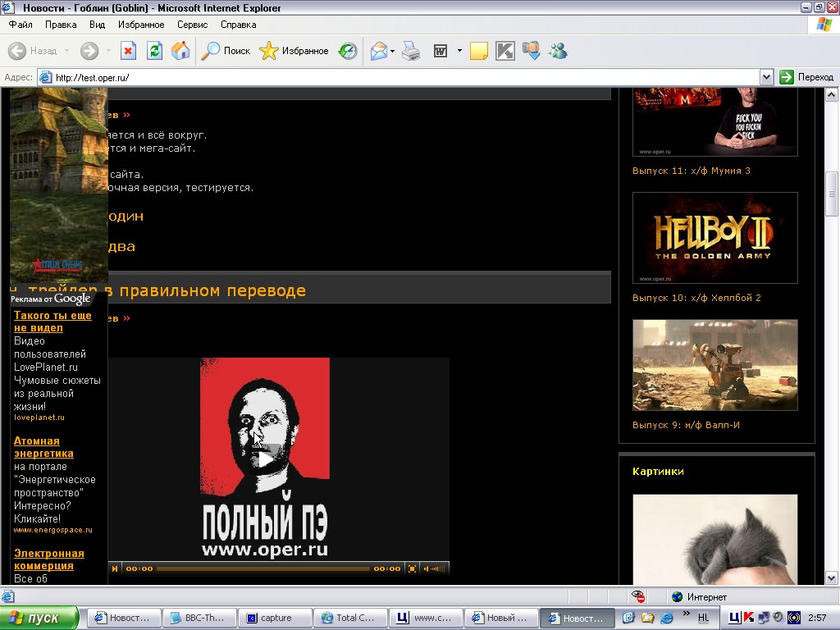Expand the quick launch chevron
840x630 pixels.
(687, 614)
